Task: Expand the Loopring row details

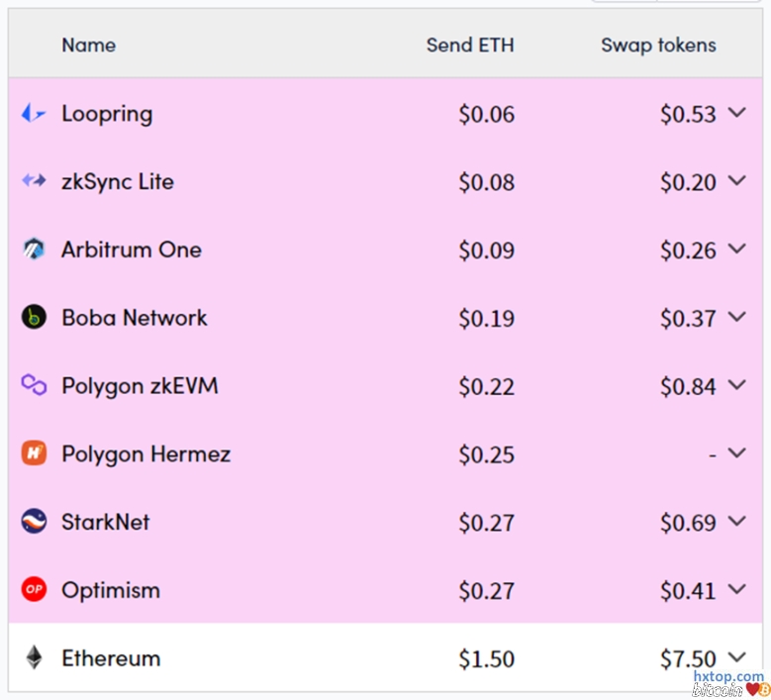Action: coord(736,113)
